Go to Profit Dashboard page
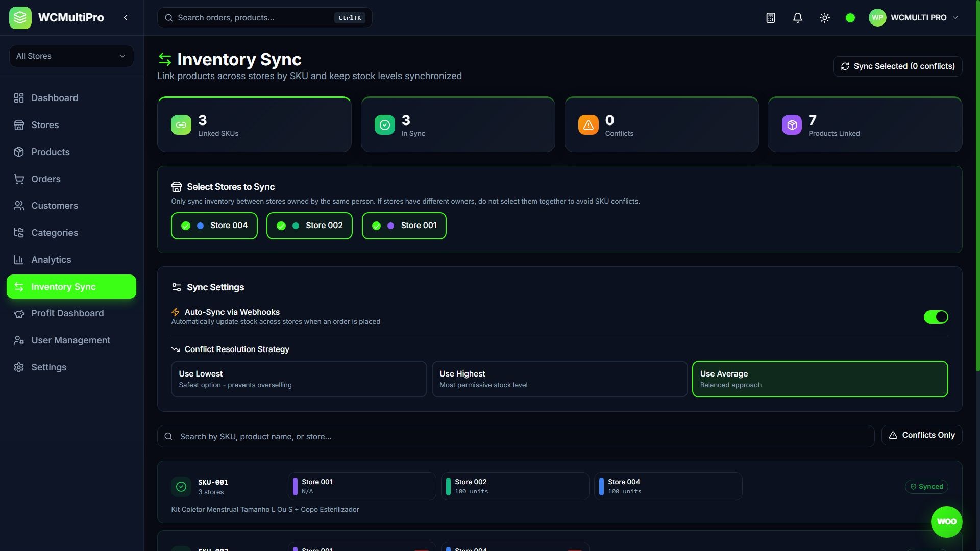 point(67,313)
